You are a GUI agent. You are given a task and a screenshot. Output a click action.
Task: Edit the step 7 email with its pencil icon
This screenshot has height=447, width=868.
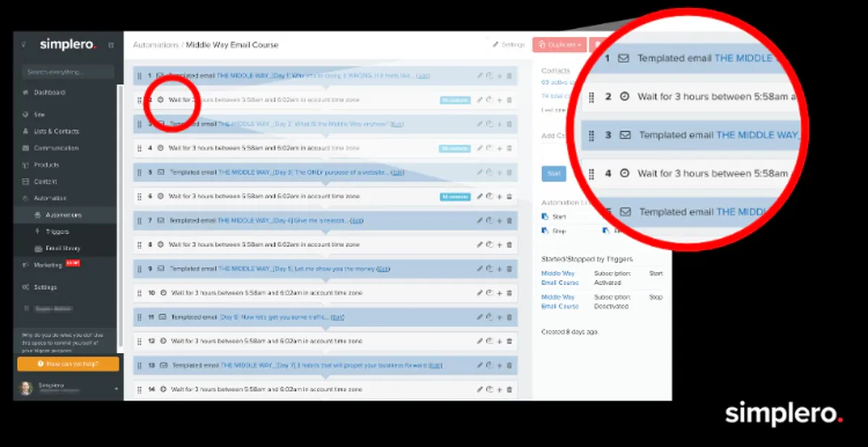point(479,221)
